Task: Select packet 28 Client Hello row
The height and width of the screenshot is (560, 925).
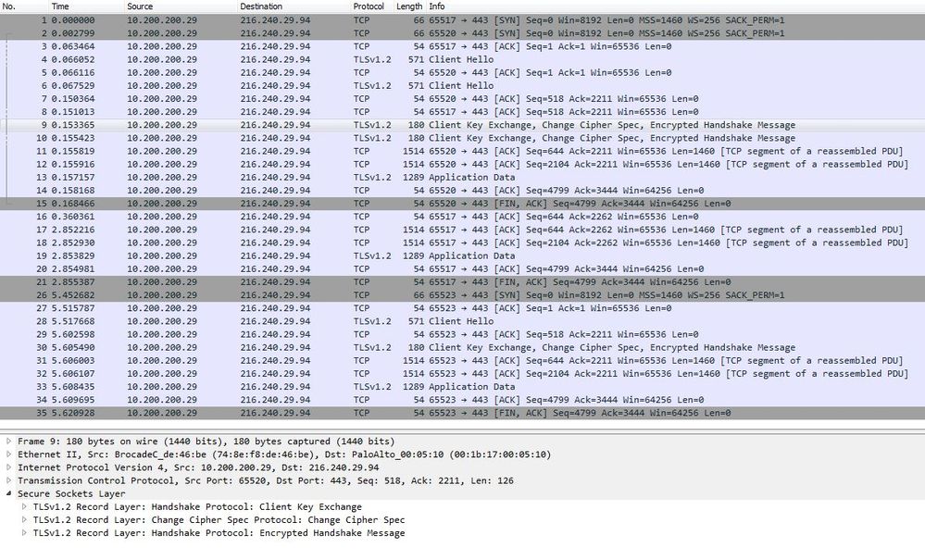Action: pyautogui.click(x=463, y=321)
